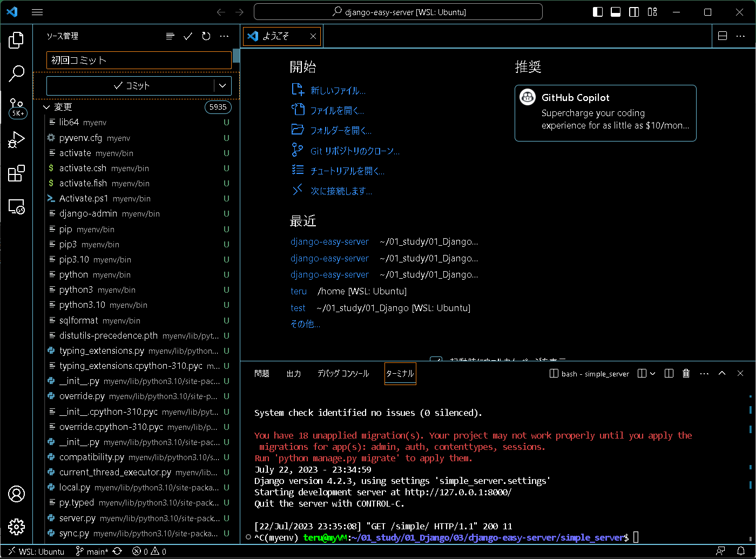This screenshot has width=756, height=559.
Task: Click the main* branch in status bar
Action: (x=92, y=551)
